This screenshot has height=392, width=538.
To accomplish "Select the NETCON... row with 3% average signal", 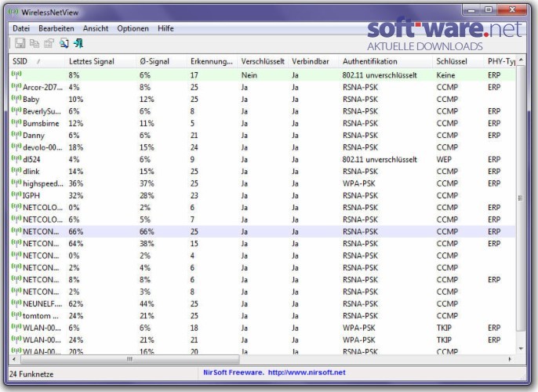I will click(x=262, y=292).
